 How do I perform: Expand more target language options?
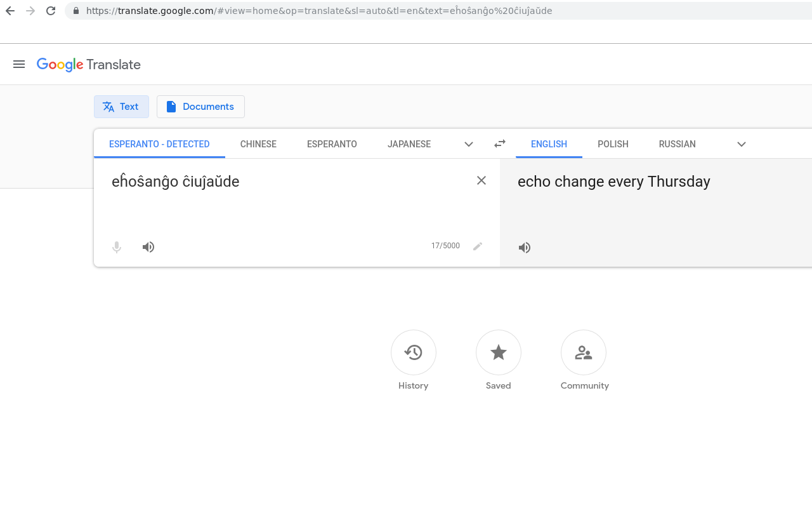click(741, 144)
